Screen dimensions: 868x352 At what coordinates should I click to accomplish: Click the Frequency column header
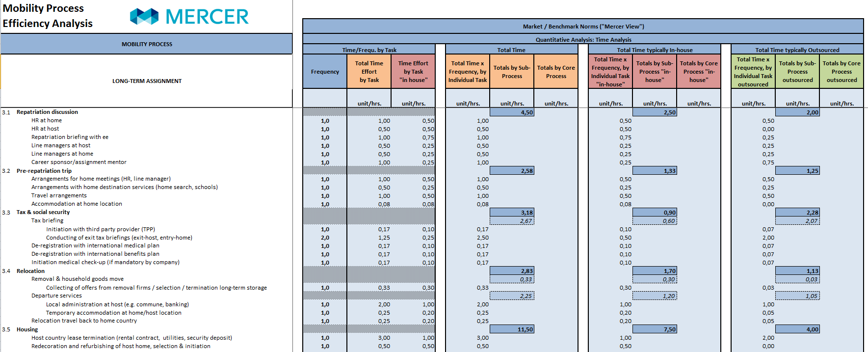click(325, 72)
